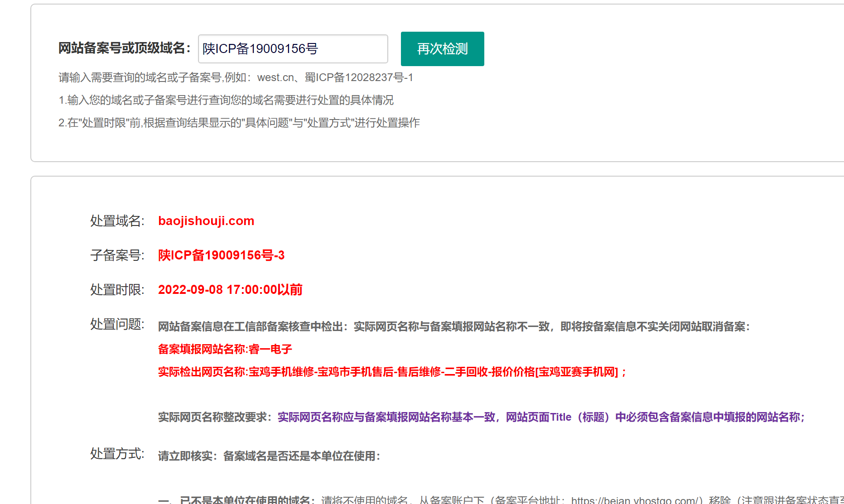Click the 处置方式 label
This screenshot has height=504, width=844.
tap(117, 454)
